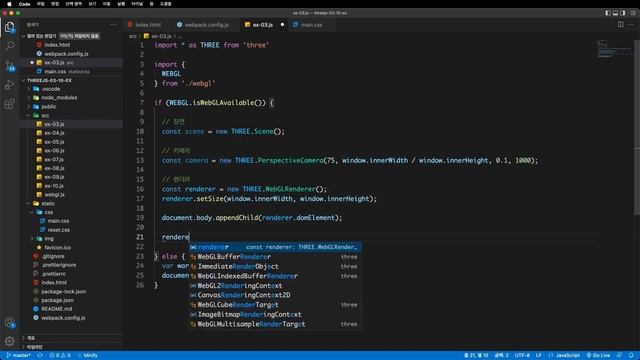
Task: Expand the public folder
Action: (28, 107)
